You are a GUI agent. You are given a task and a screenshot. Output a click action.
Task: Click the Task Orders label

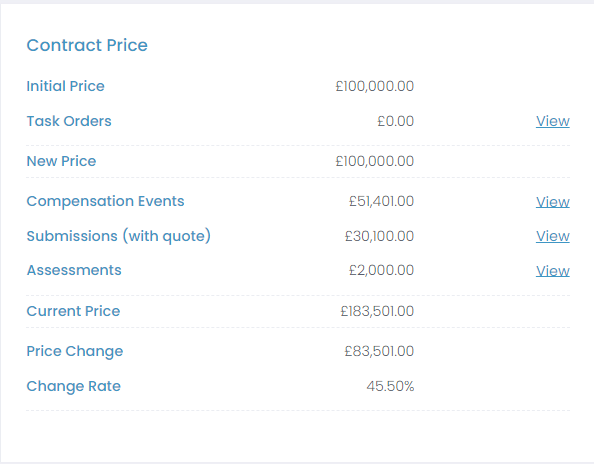pyautogui.click(x=69, y=121)
